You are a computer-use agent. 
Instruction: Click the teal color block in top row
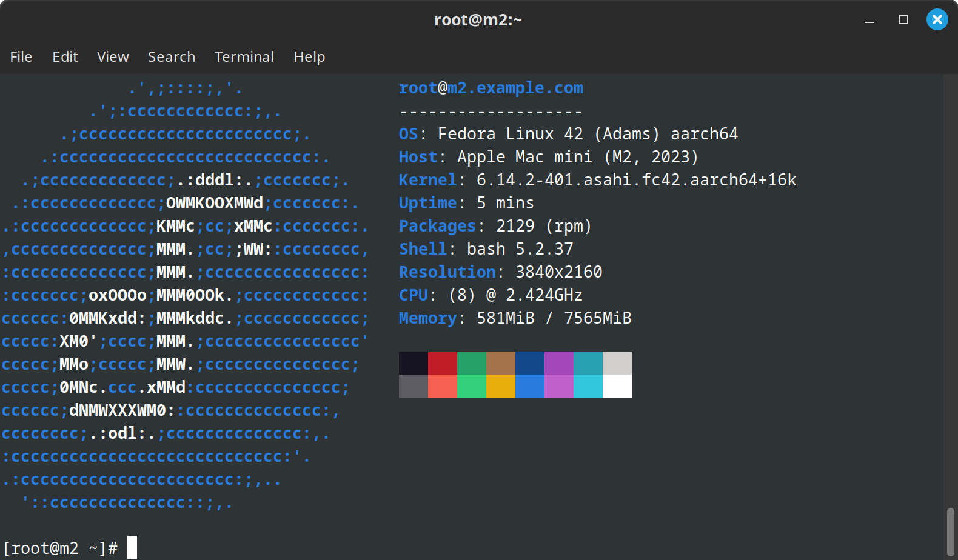588,363
